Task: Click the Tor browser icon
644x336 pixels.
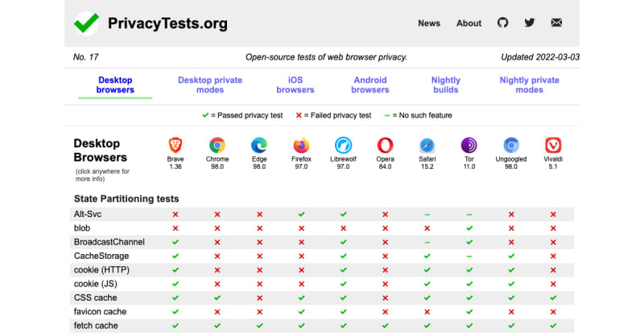Action: pos(469,145)
